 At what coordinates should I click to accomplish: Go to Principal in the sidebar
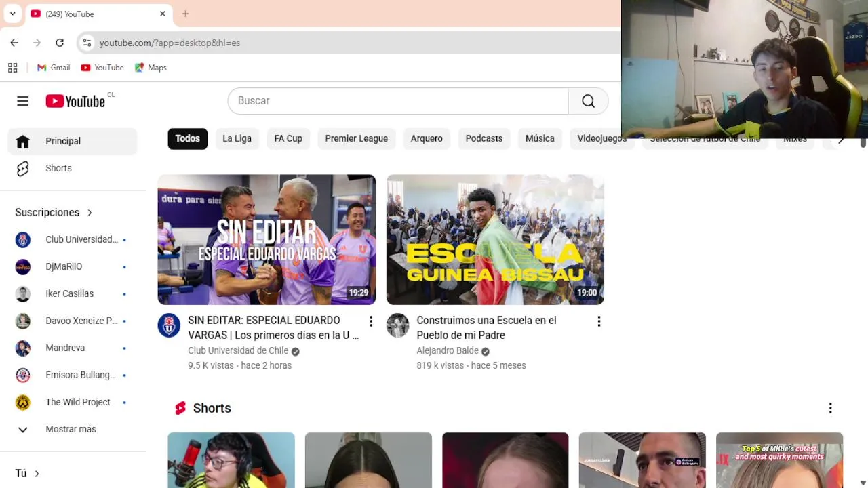tap(73, 141)
